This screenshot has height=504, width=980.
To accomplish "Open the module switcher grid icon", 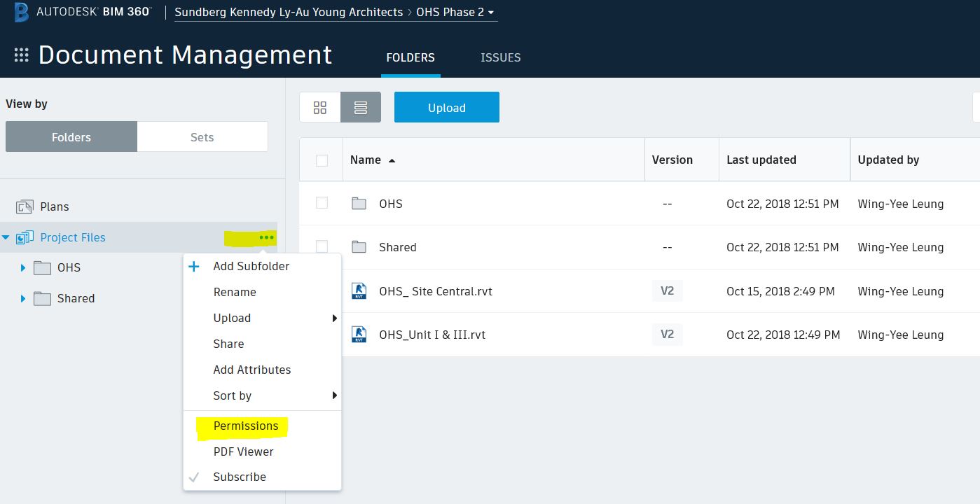I will 21,55.
